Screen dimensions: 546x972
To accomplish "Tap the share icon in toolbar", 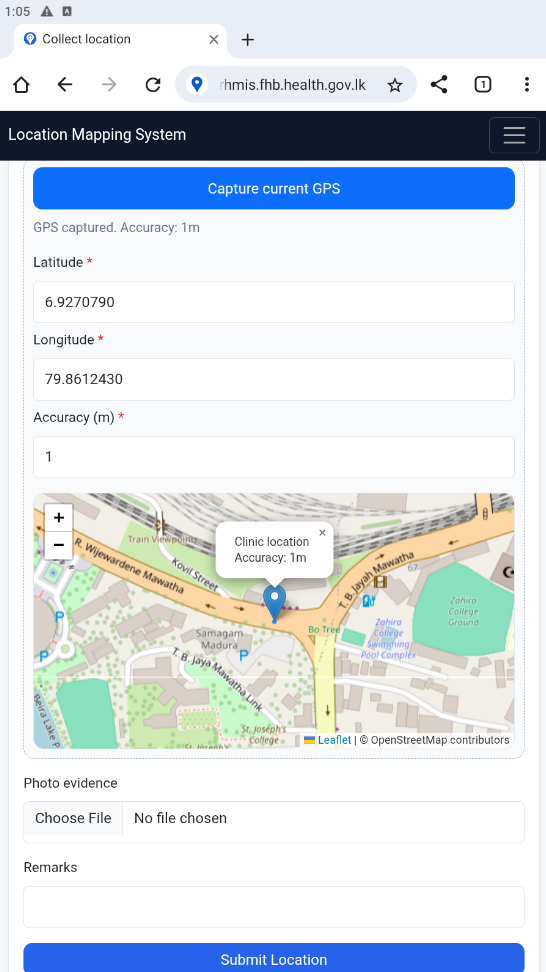I will coord(439,85).
